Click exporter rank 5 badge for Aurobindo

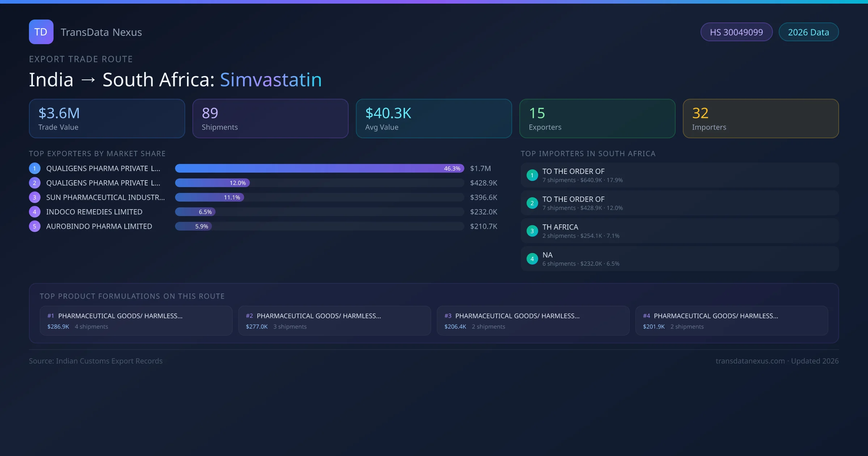click(x=35, y=226)
